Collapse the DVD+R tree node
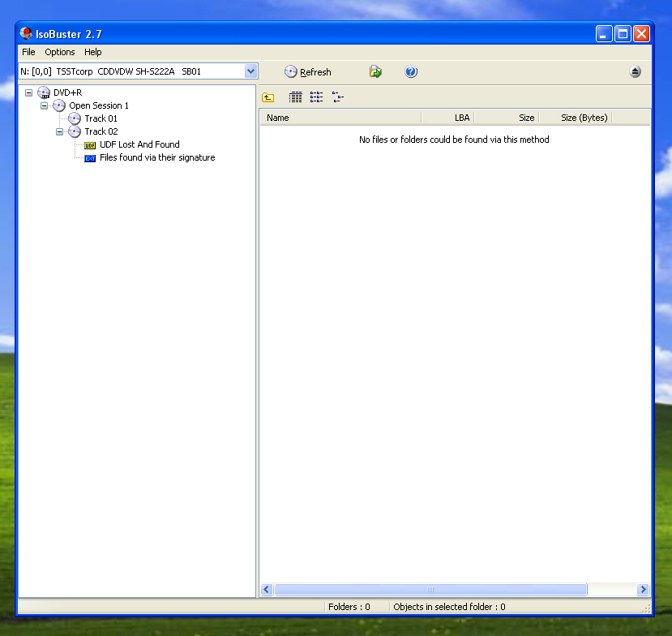 pyautogui.click(x=28, y=92)
